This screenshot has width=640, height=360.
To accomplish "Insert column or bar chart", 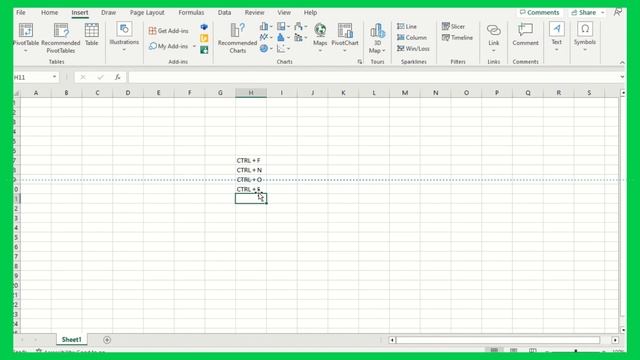I will point(266,27).
